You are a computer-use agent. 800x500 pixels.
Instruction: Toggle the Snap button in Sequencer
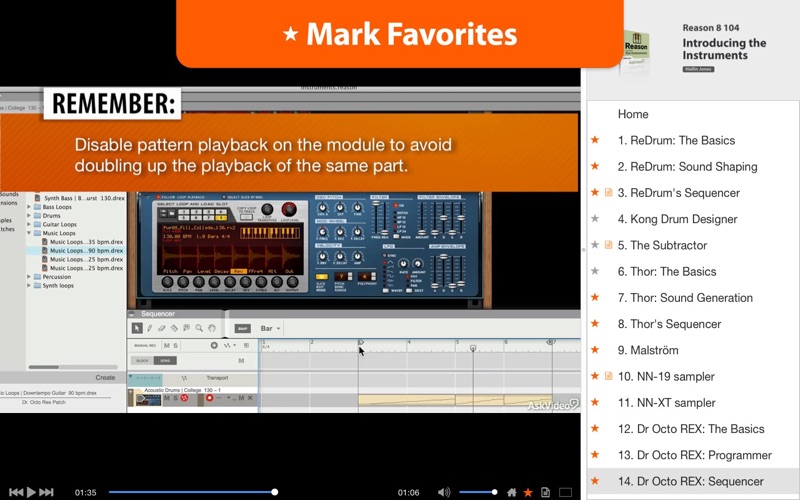pos(242,329)
